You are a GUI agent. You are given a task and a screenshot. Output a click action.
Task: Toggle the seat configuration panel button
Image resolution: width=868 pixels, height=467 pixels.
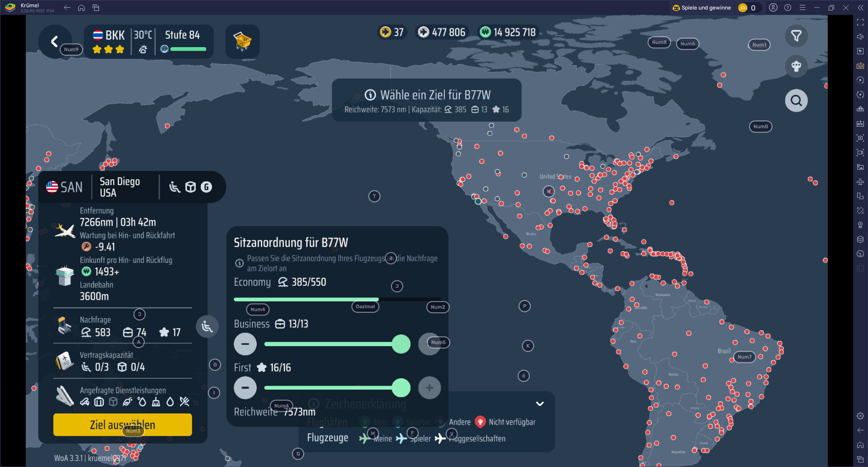tap(207, 326)
